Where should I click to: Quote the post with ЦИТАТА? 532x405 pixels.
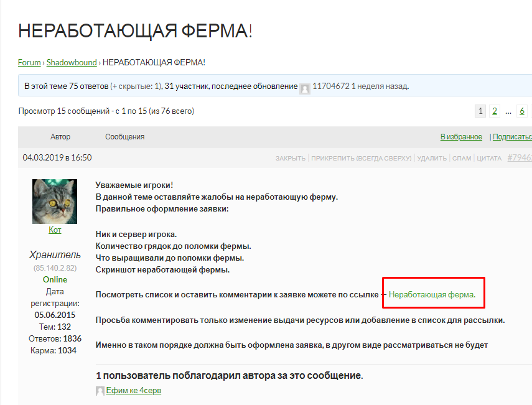point(489,158)
